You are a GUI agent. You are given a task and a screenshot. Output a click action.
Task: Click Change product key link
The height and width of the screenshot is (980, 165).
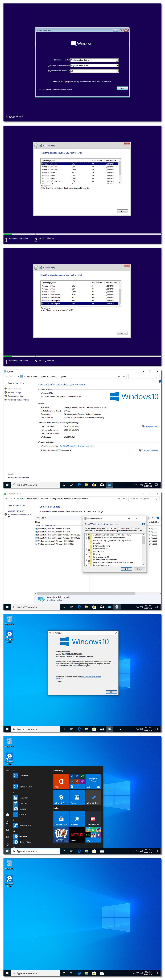tap(150, 450)
